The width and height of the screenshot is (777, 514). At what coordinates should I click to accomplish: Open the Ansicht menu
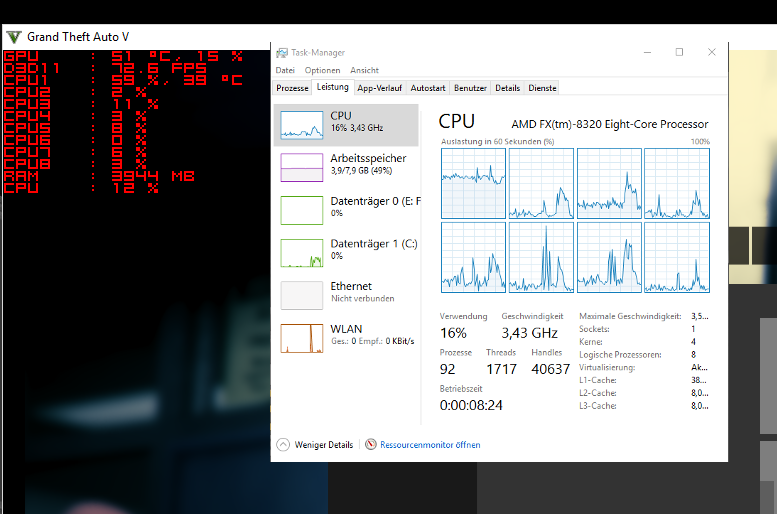tap(364, 70)
